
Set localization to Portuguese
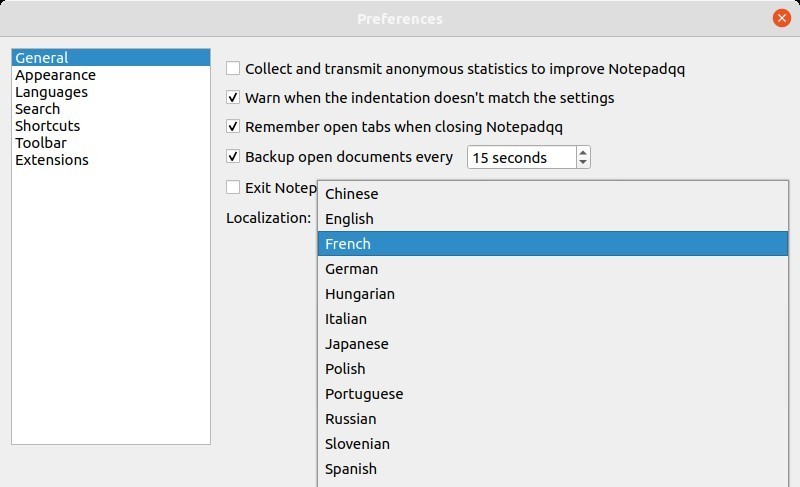[364, 394]
